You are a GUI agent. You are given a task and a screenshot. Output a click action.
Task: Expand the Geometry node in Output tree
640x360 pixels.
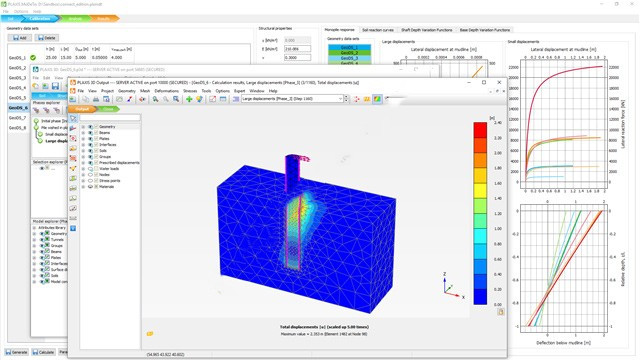83,127
